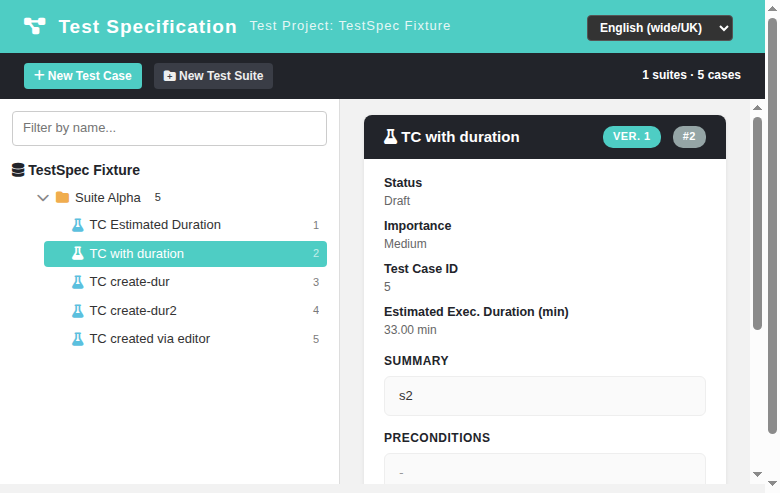Viewport: 780px width, 493px height.
Task: Select the TestSpec Fixture root node
Action: point(84,170)
